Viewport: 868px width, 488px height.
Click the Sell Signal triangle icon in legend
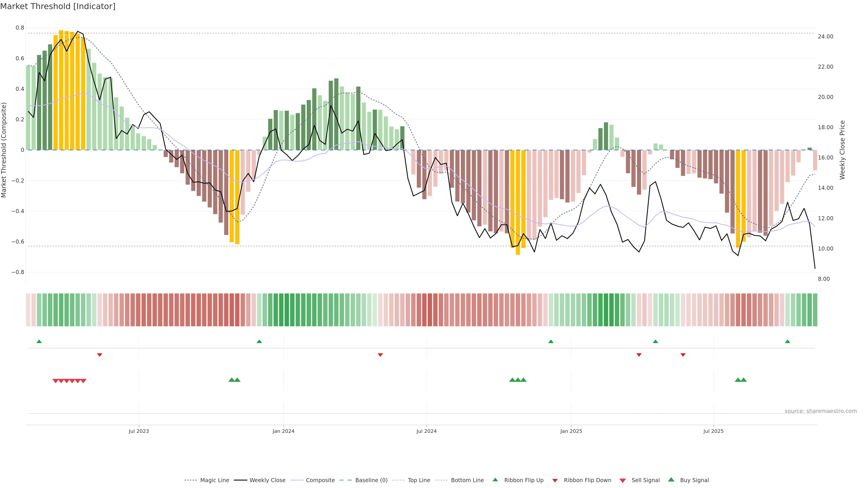pyautogui.click(x=623, y=480)
